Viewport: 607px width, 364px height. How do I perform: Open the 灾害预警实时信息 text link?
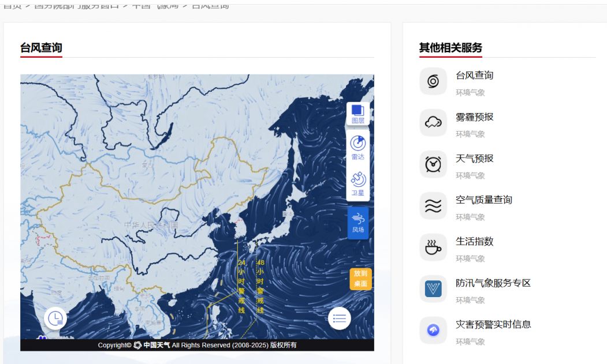point(493,324)
